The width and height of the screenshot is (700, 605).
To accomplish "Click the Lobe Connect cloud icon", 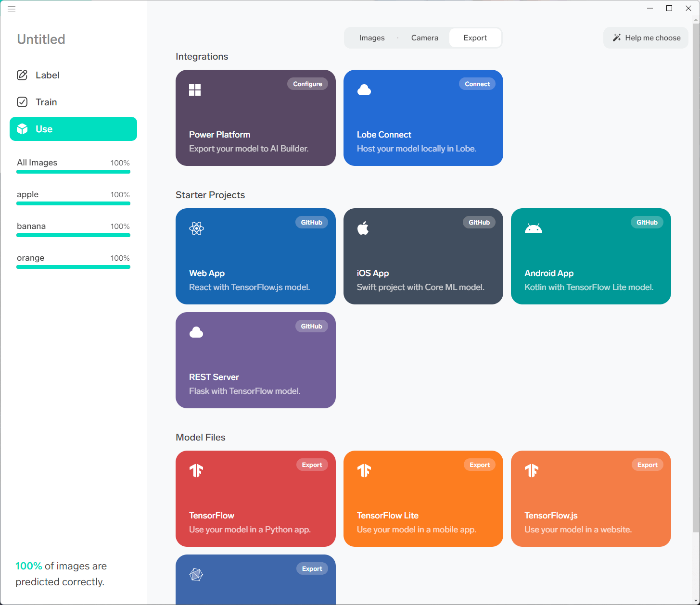I will point(364,90).
